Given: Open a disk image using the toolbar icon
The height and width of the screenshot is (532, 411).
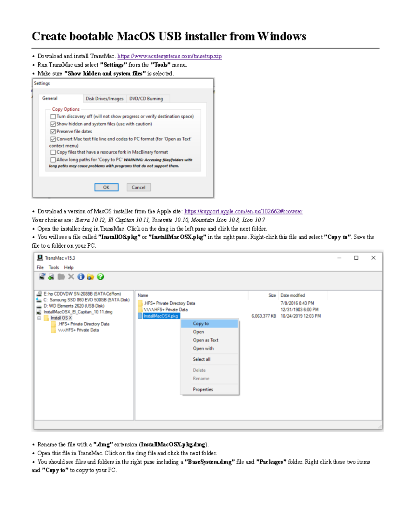Looking at the screenshot, I should coord(42,277).
